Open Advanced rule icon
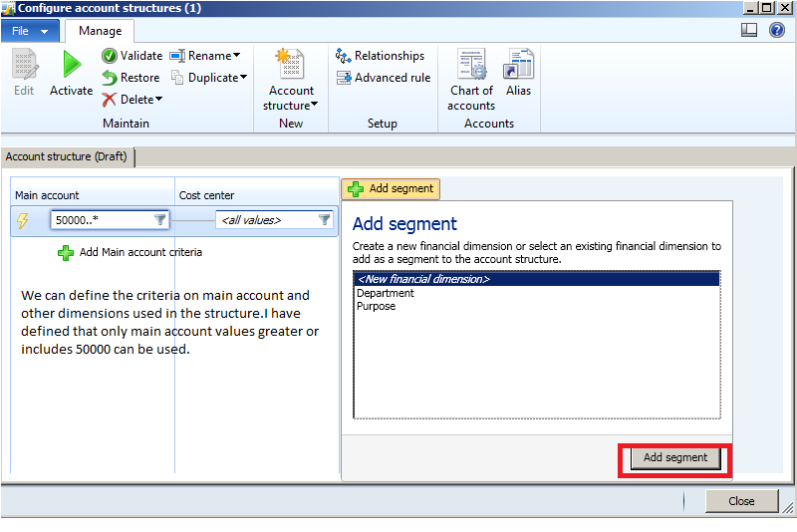797x532 pixels. click(x=344, y=78)
